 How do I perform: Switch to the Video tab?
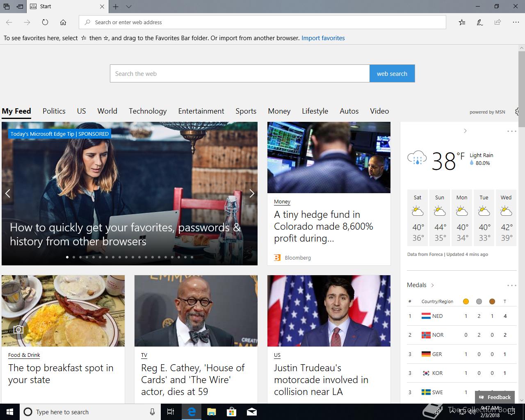point(379,111)
